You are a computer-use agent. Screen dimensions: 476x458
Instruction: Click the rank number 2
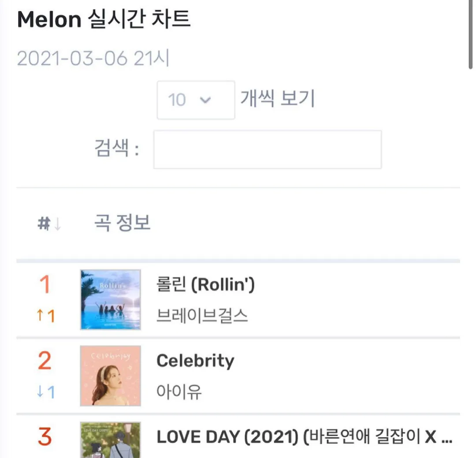coord(45,361)
